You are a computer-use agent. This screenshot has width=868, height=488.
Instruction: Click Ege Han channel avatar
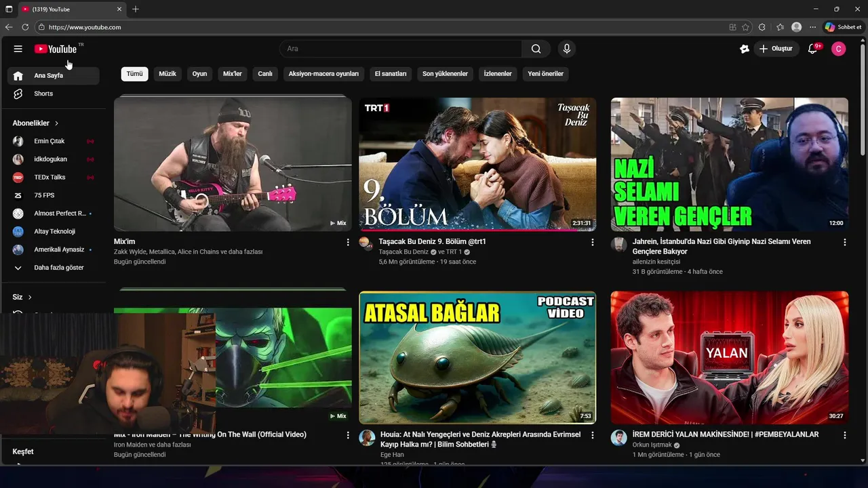pyautogui.click(x=367, y=438)
